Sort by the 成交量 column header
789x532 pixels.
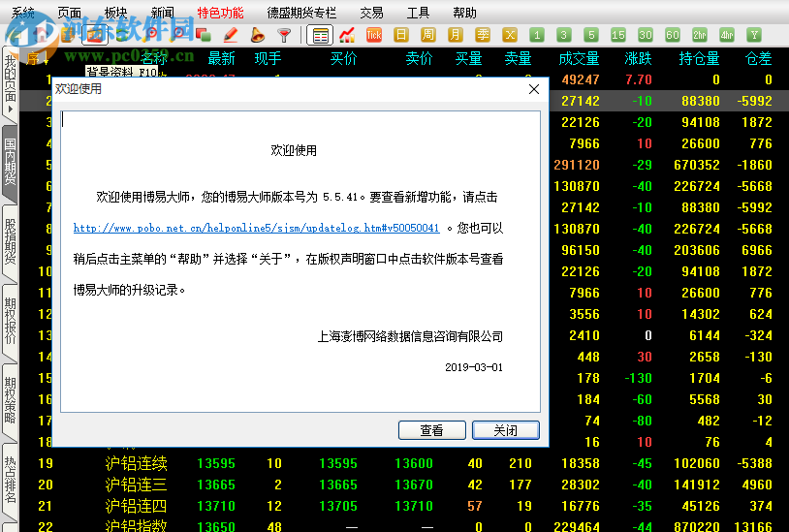tap(580, 59)
